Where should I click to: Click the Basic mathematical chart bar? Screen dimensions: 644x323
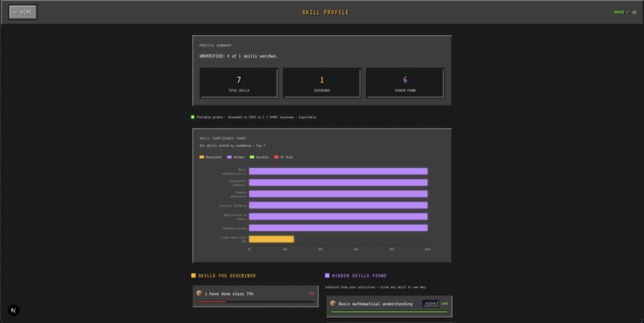[338, 171]
